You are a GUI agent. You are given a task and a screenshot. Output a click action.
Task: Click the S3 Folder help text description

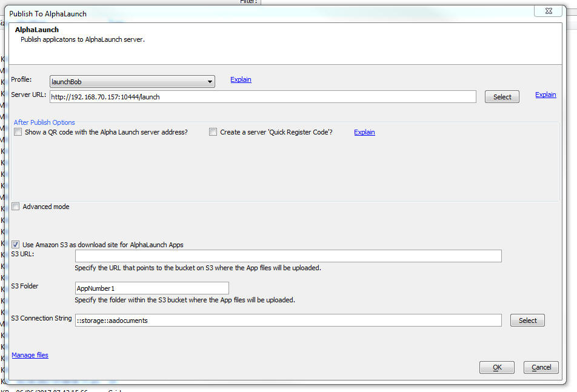185,300
